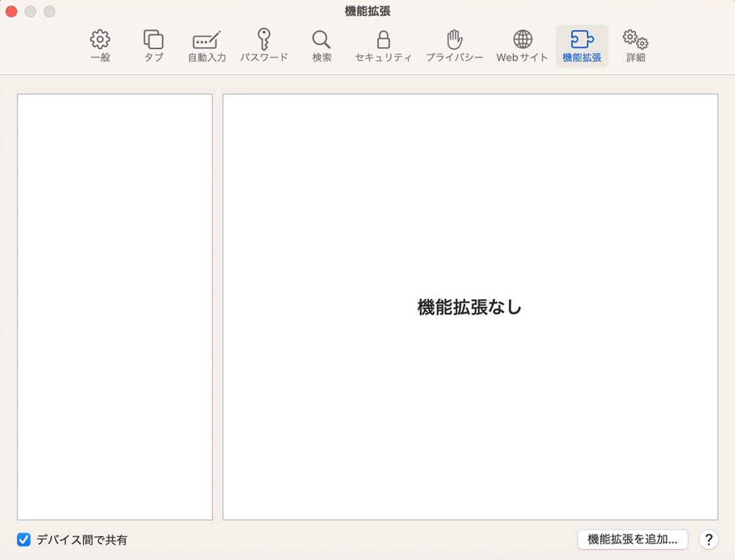Open the Webサイト globe pane
This screenshot has height=560, width=735.
pyautogui.click(x=522, y=47)
